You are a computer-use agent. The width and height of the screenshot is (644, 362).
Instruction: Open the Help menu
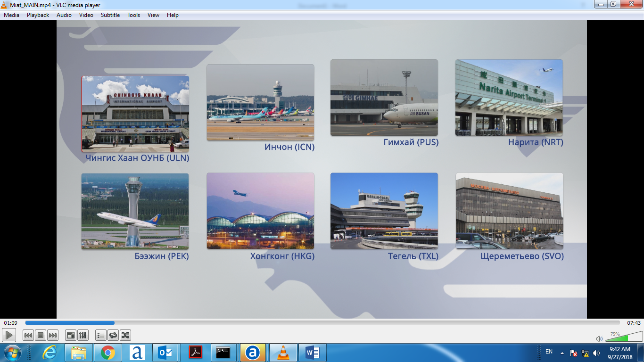coord(173,15)
